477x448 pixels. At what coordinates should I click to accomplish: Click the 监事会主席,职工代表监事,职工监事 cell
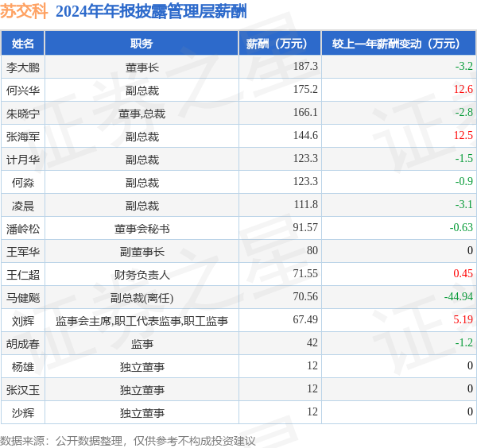pyautogui.click(x=142, y=321)
